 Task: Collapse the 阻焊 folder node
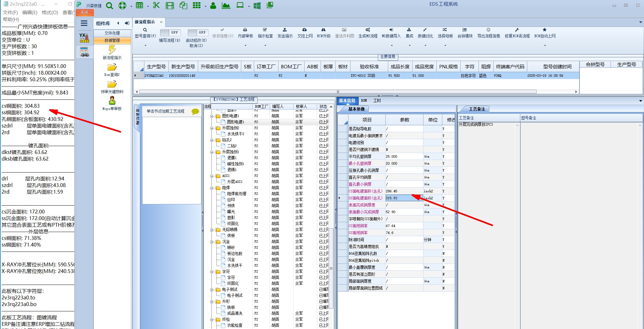tap(212, 188)
